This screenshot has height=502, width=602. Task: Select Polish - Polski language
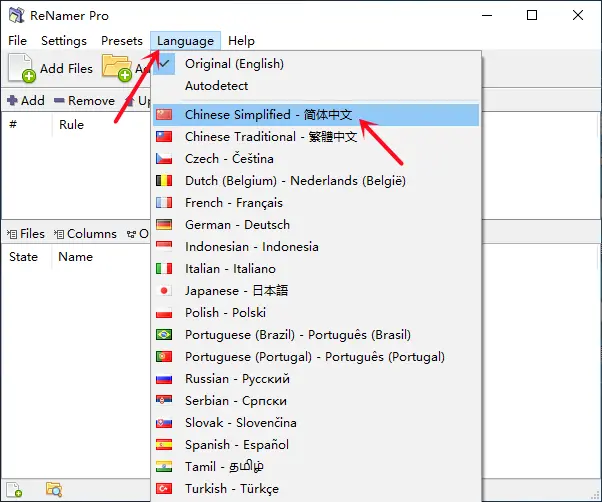316,313
